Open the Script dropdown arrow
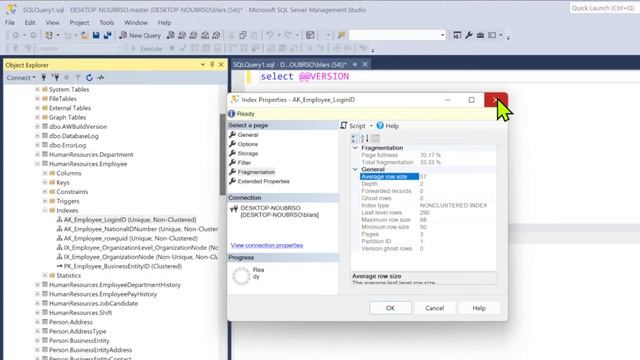The width and height of the screenshot is (640, 360). pyautogui.click(x=371, y=126)
